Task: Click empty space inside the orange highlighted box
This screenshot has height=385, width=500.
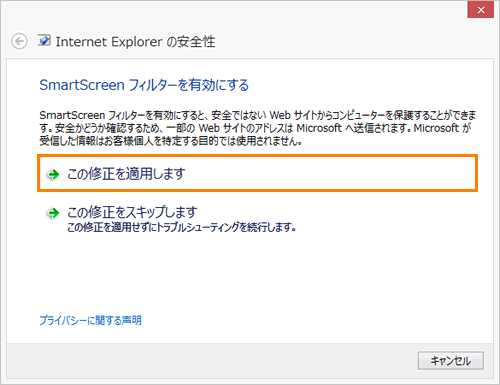Action: point(330,174)
